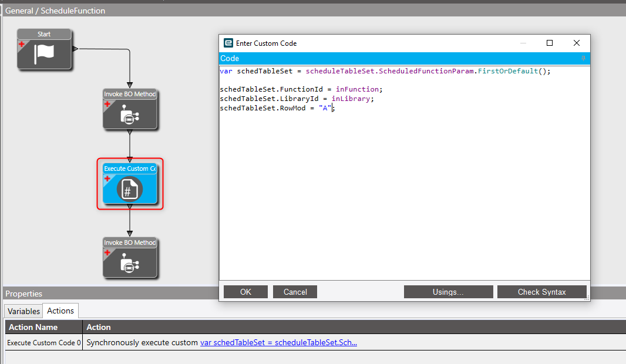Select the first Invoke BO Method node

coord(130,109)
